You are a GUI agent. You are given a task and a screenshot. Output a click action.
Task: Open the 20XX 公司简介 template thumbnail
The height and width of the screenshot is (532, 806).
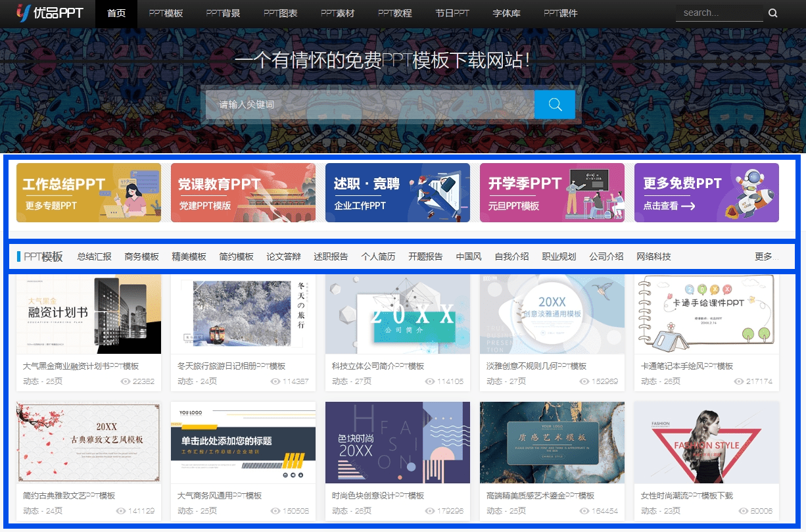tap(398, 314)
